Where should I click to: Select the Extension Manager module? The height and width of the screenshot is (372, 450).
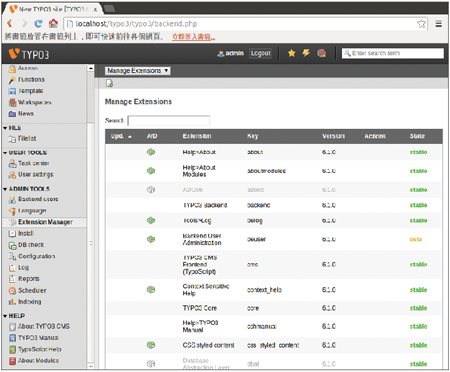click(x=45, y=222)
